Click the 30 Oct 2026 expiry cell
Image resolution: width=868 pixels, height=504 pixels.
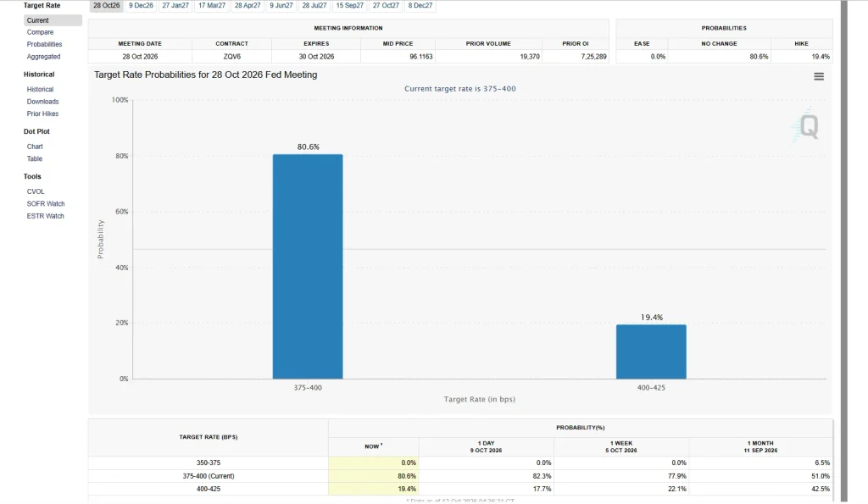[x=316, y=57]
